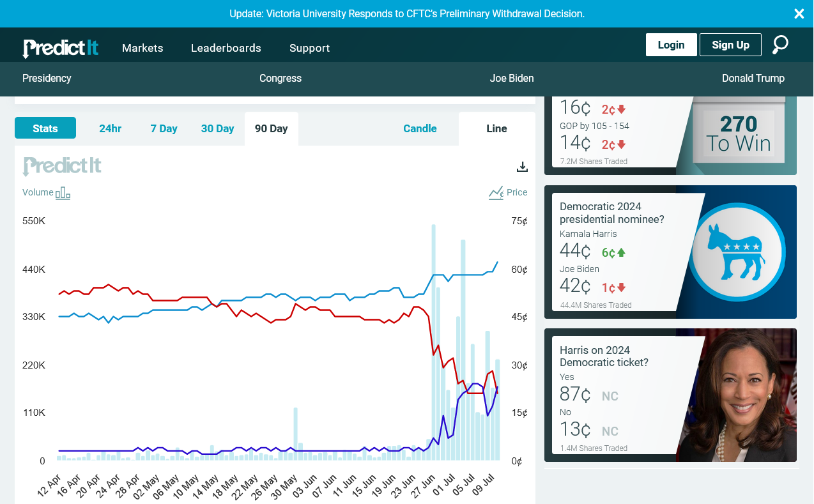Open the Democratic donkey emblem market image
The image size is (814, 504).
point(737,252)
